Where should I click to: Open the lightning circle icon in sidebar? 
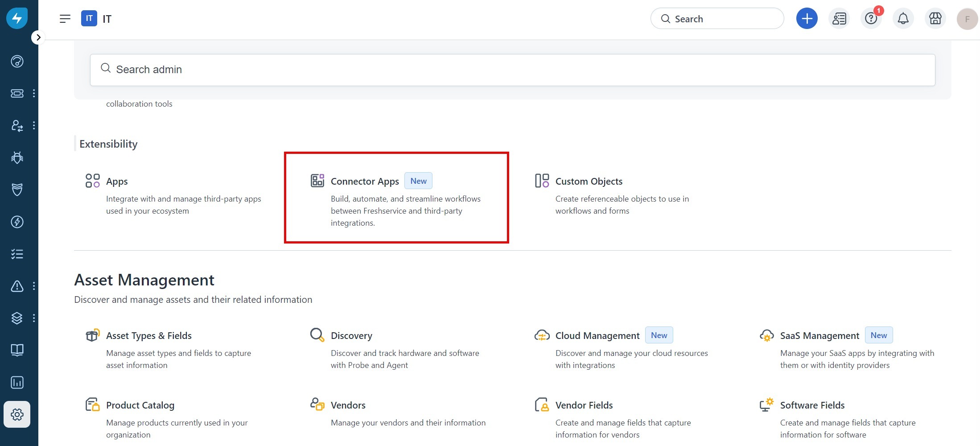coord(17,222)
